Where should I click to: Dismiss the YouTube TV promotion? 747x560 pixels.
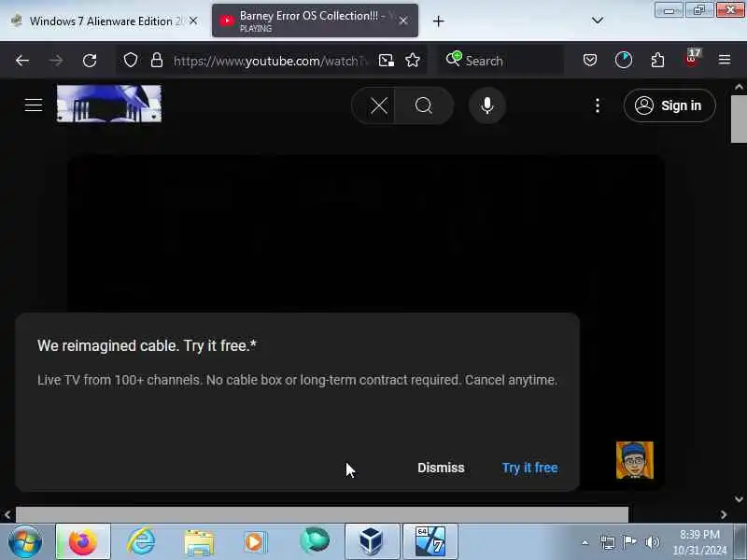coord(441,468)
